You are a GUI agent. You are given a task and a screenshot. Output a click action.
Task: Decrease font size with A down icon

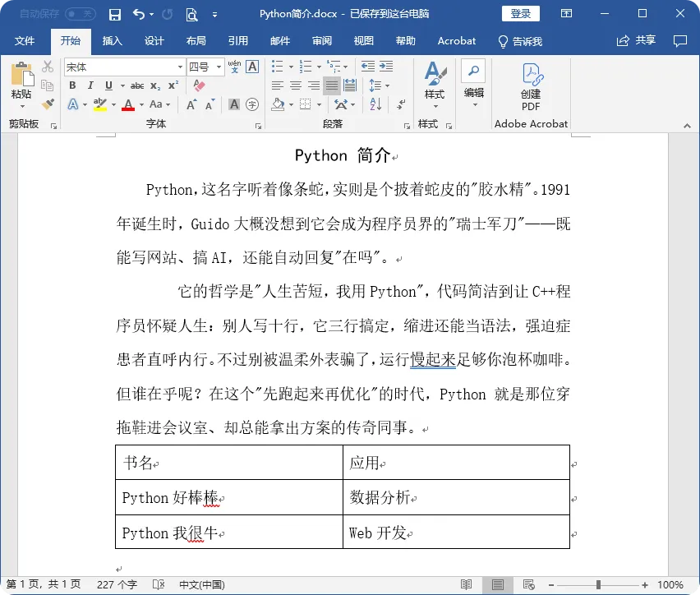coord(210,105)
